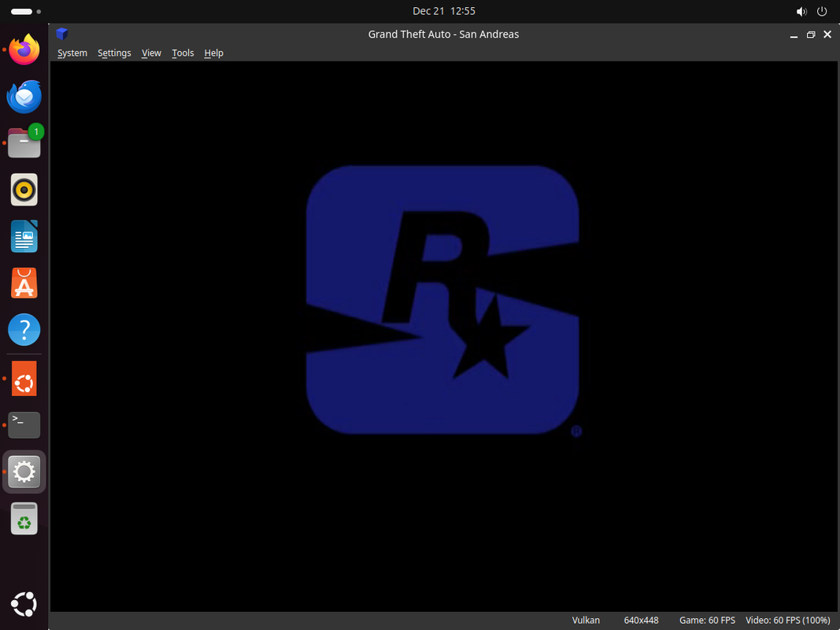Click the Game: 60 FPS status text

point(707,621)
